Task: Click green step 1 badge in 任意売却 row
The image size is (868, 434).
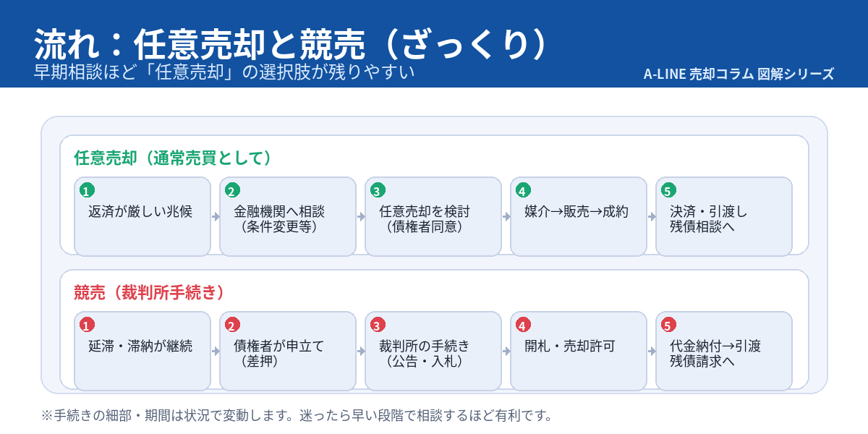Action: [x=87, y=191]
